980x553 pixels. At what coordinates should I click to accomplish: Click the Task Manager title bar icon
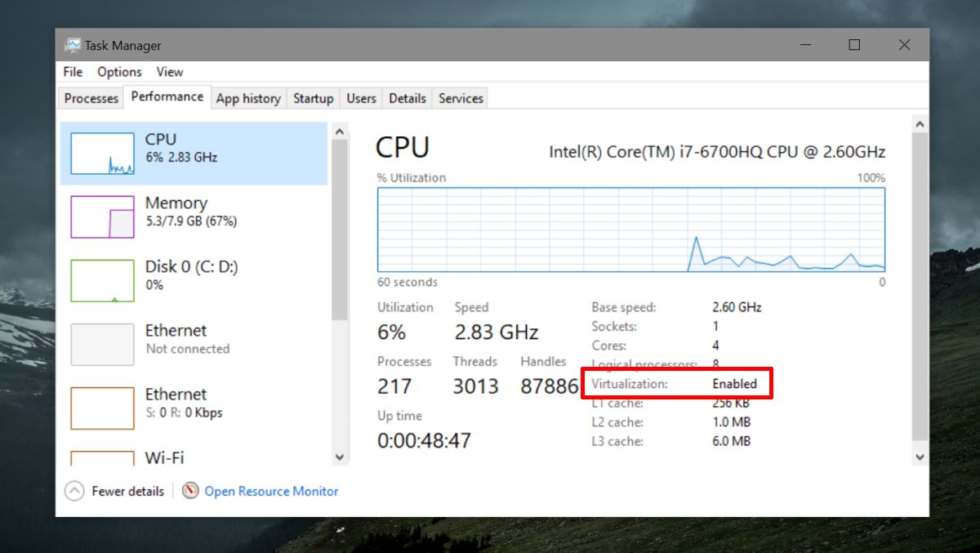[73, 45]
